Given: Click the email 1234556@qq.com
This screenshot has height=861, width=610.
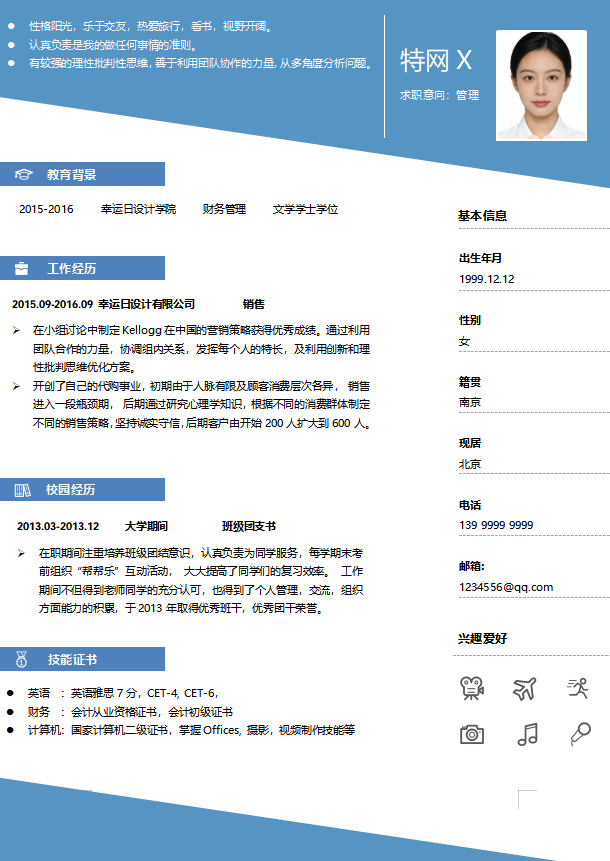Looking at the screenshot, I should [x=506, y=587].
